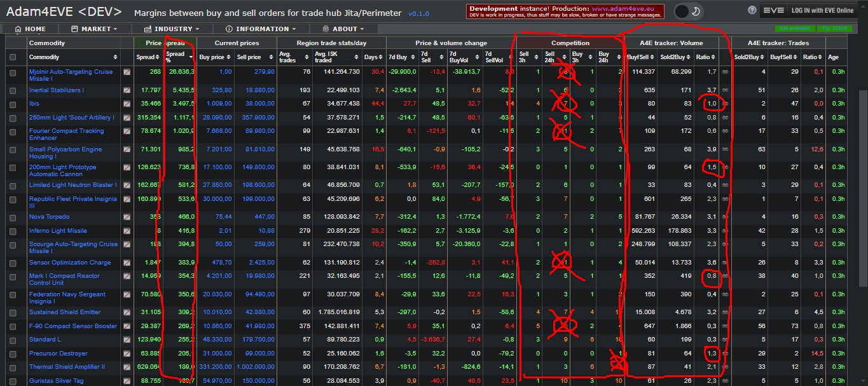Screen dimensions: 868x386
Task: Tick checkbox for Inertial Stabilizers I
Action: tap(13, 90)
